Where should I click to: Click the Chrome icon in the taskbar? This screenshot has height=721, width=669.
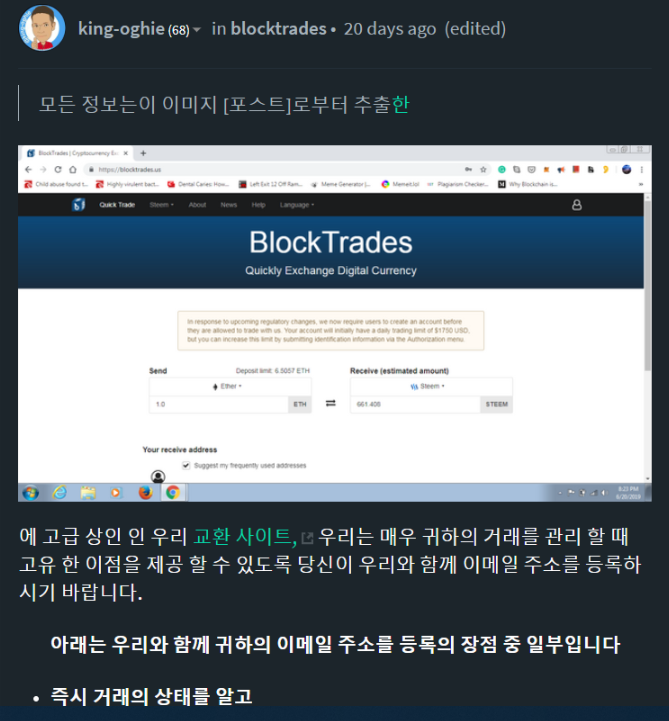[x=173, y=492]
